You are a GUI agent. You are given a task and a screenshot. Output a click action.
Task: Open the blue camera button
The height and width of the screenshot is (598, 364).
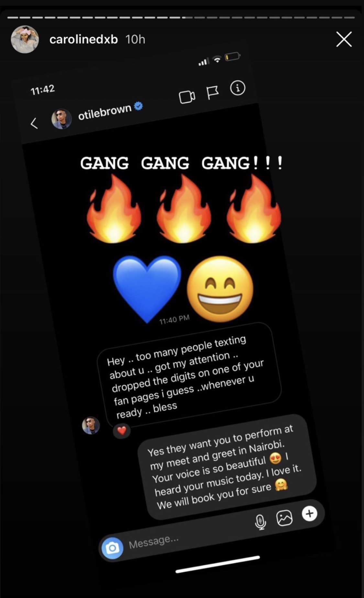pos(112,548)
